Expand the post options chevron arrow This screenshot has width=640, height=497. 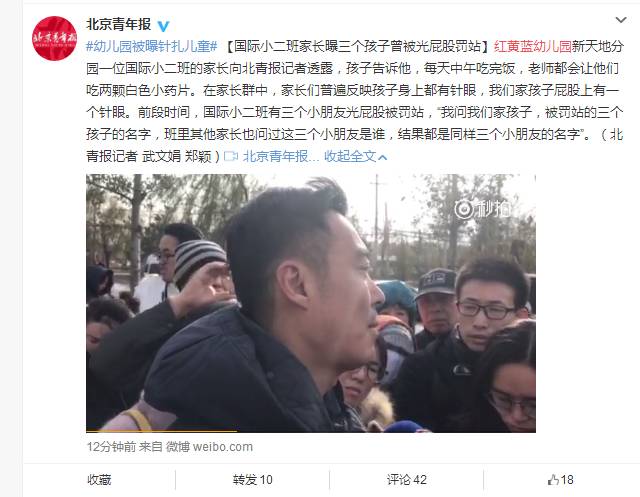pyautogui.click(x=621, y=20)
